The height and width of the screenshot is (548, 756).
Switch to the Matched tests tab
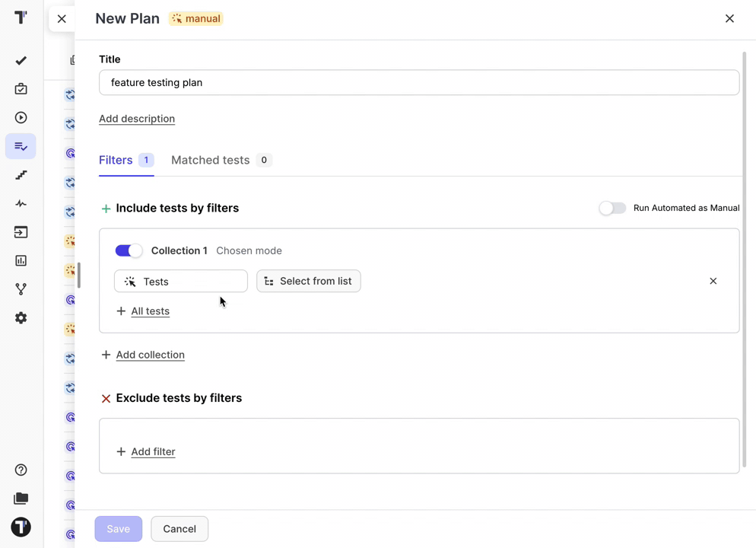[210, 160]
